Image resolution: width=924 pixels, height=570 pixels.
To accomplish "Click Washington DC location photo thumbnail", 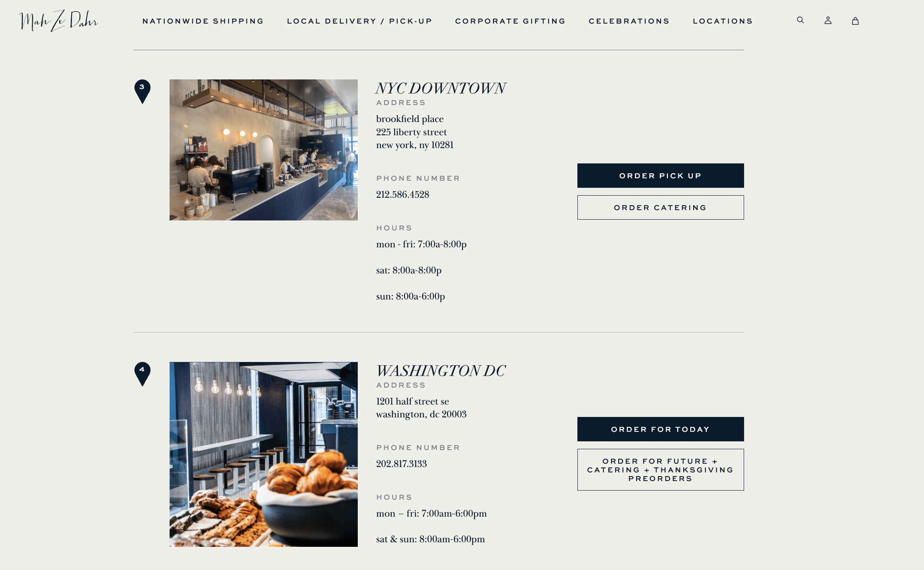I will tap(263, 454).
